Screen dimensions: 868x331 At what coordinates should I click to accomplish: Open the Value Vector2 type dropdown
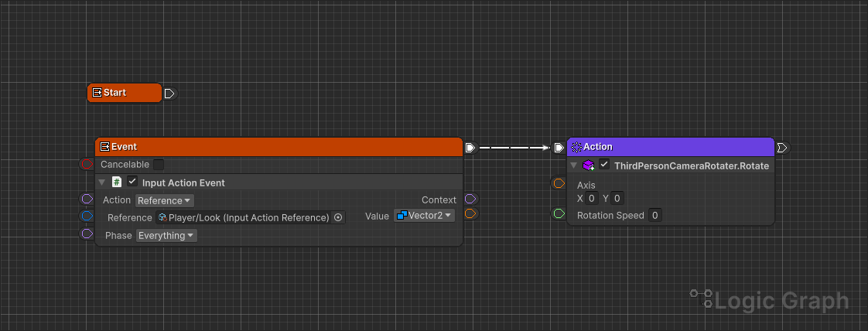click(424, 216)
